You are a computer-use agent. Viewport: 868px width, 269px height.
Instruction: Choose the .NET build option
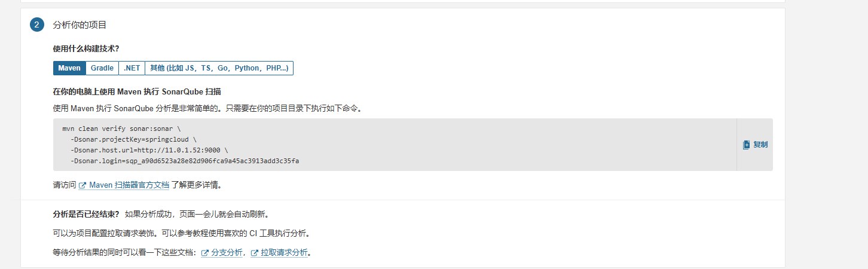[x=132, y=68]
